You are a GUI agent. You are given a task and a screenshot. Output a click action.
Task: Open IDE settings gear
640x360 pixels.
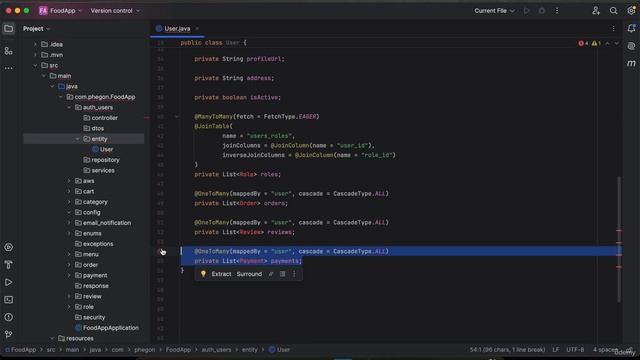click(631, 11)
